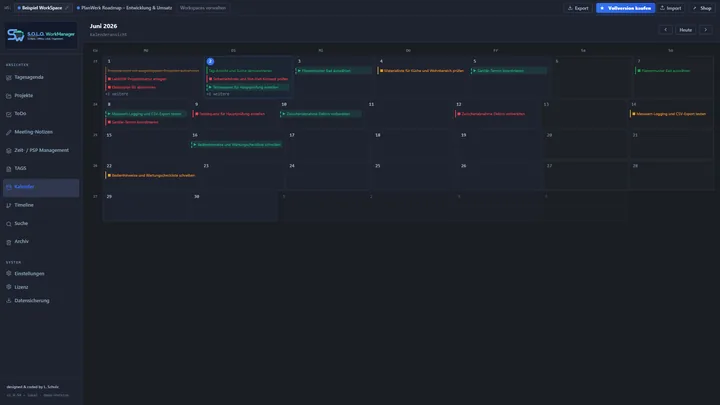Screen dimensions: 720x405
Task: Click the Archiv sidebar icon
Action: [x=9, y=242]
